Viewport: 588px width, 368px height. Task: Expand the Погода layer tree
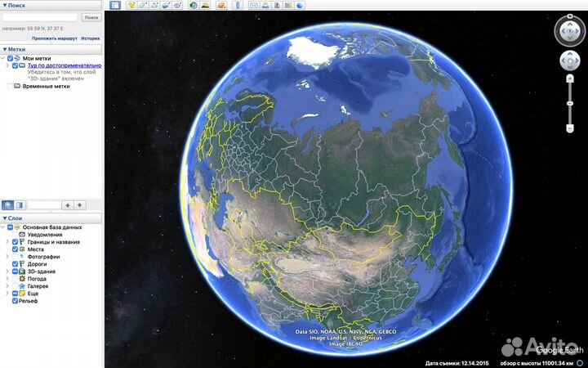[x=7, y=279]
